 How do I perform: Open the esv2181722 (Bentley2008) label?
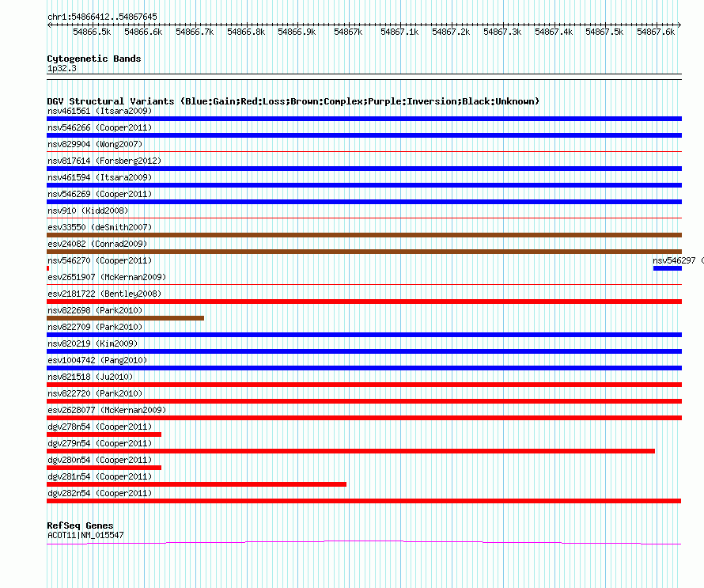point(104,294)
